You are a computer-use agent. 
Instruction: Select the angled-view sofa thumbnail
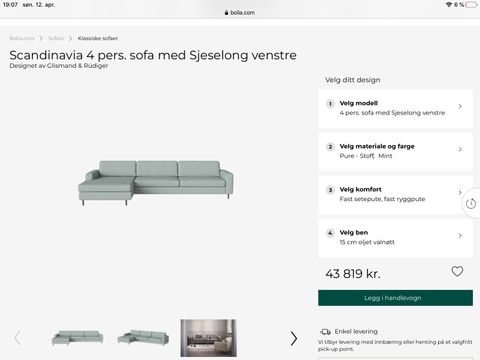pos(143,338)
